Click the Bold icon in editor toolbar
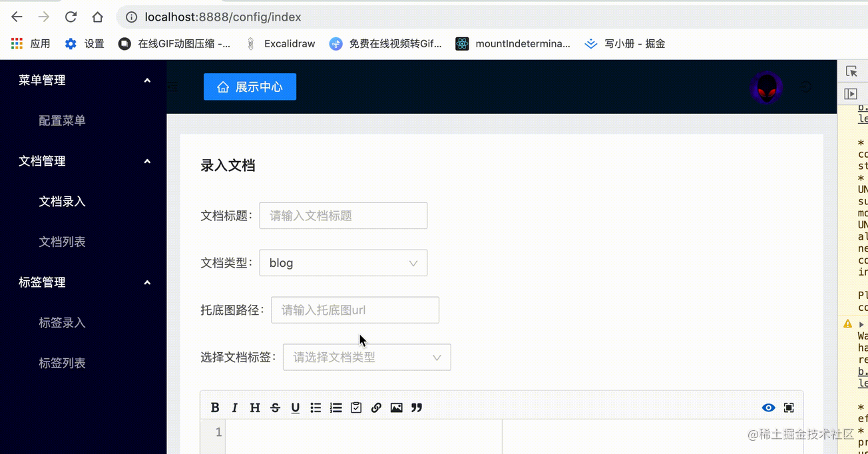Image resolution: width=868 pixels, height=454 pixels. [215, 407]
